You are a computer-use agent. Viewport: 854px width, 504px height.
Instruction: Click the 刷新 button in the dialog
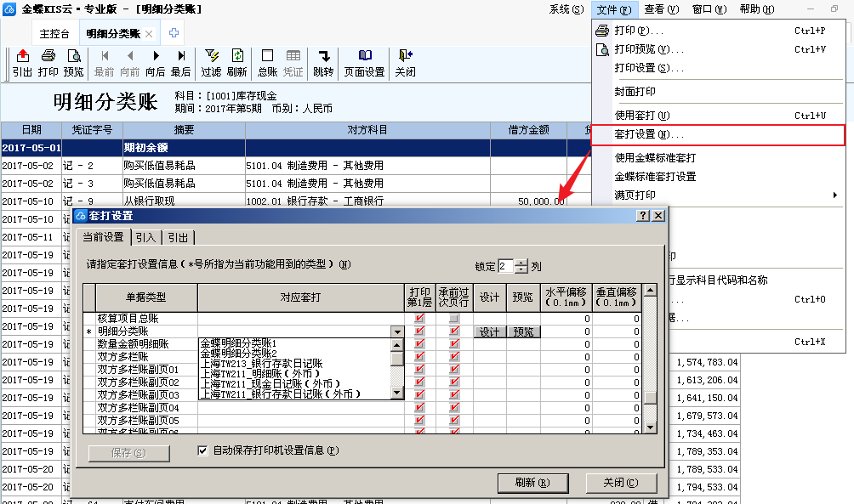[532, 483]
